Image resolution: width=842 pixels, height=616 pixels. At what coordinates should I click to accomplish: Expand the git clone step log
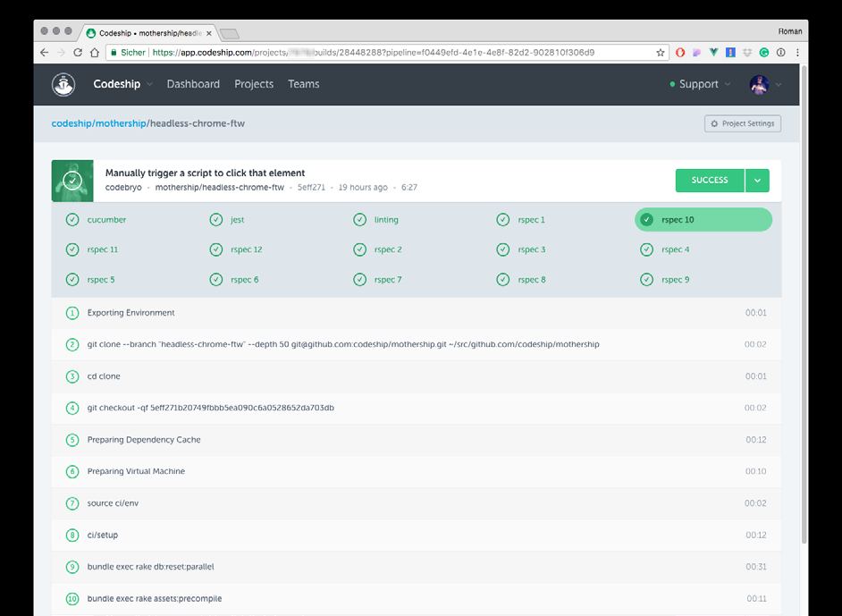click(x=417, y=344)
